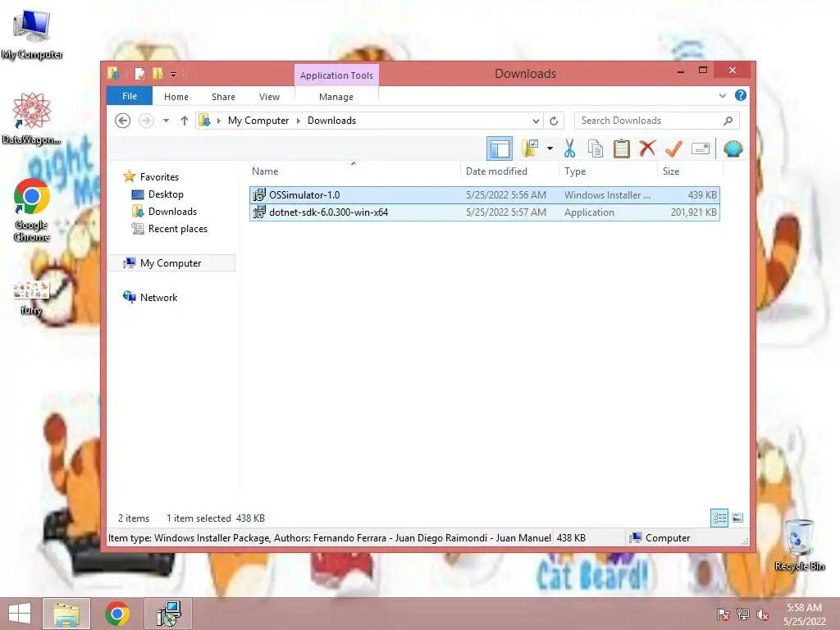Viewport: 840px width, 630px height.
Task: Select the Application Tools contextual tab
Action: pyautogui.click(x=336, y=75)
